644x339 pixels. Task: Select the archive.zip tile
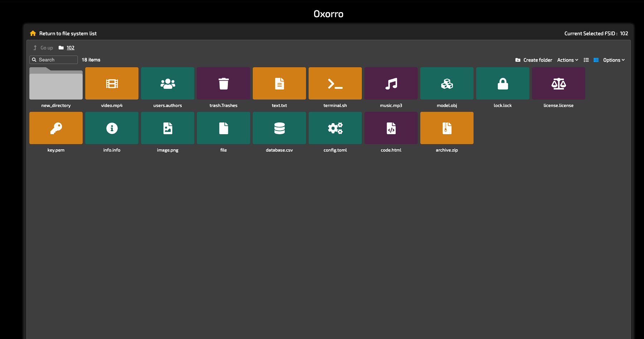(447, 128)
